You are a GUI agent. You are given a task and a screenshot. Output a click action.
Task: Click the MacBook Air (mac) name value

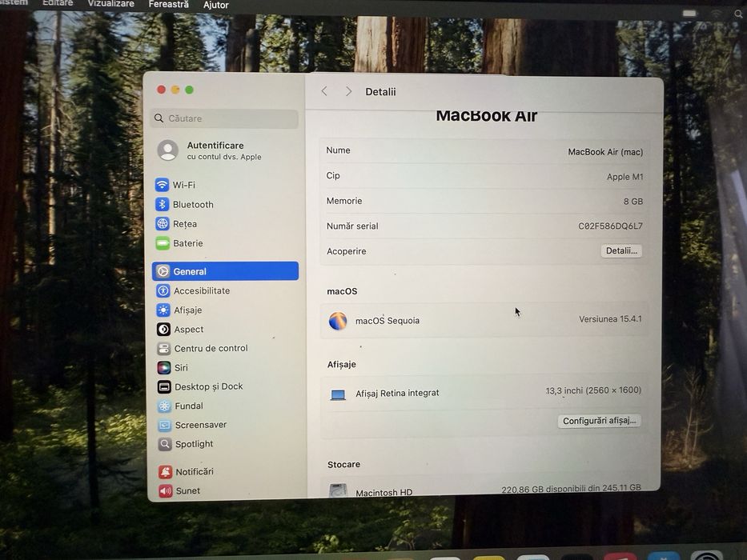click(605, 152)
